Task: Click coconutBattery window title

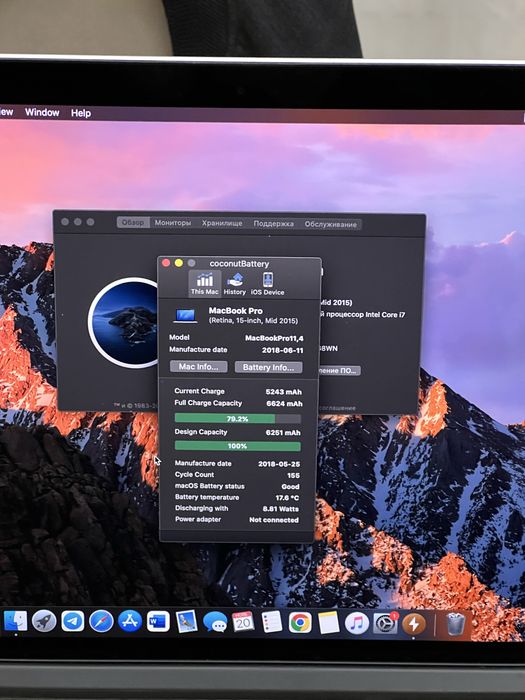Action: point(239,264)
